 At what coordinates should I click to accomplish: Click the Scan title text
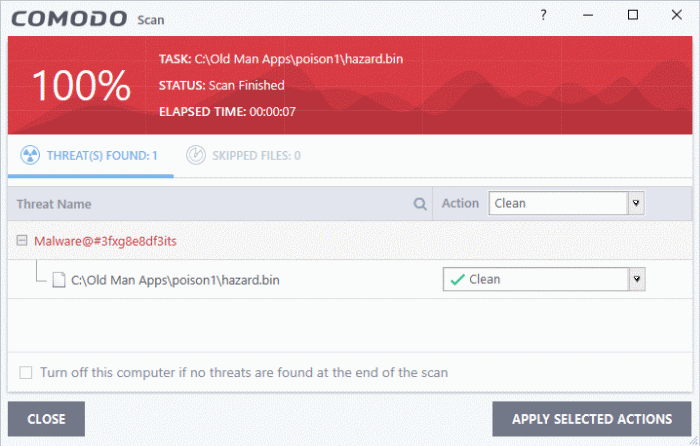(151, 20)
